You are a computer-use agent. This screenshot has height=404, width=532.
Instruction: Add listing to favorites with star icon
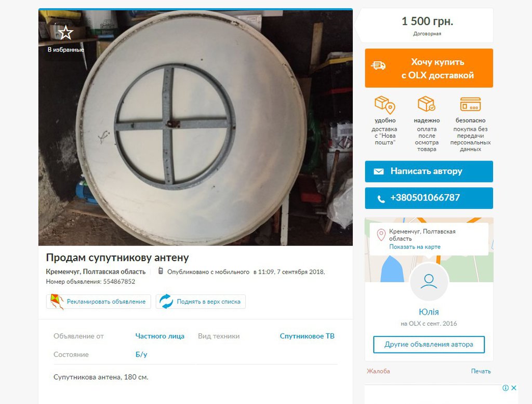click(65, 33)
